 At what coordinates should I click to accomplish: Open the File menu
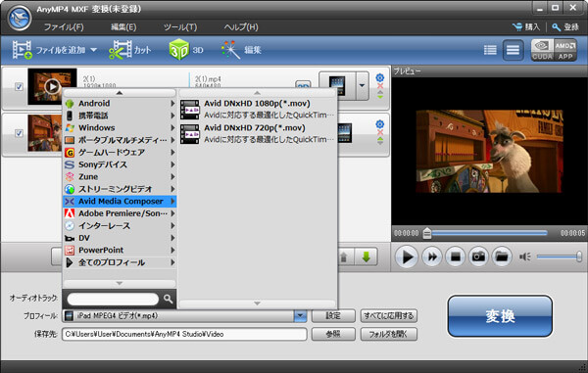[x=64, y=27]
